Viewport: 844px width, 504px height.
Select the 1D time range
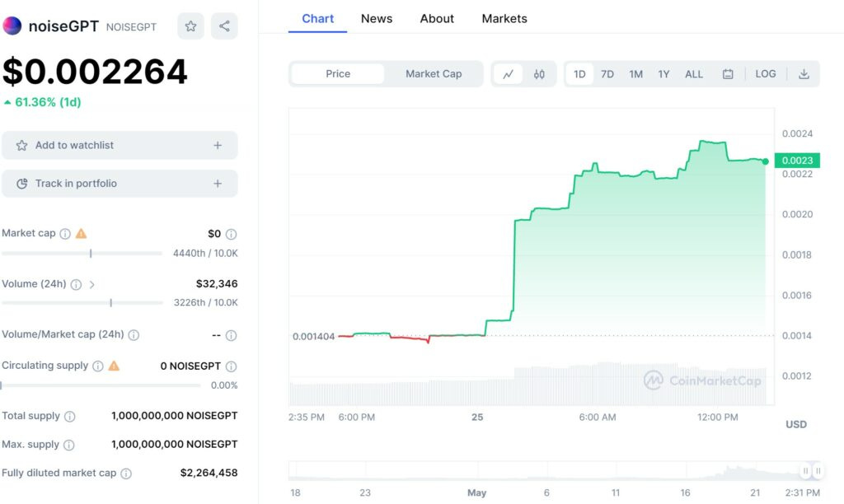[579, 74]
